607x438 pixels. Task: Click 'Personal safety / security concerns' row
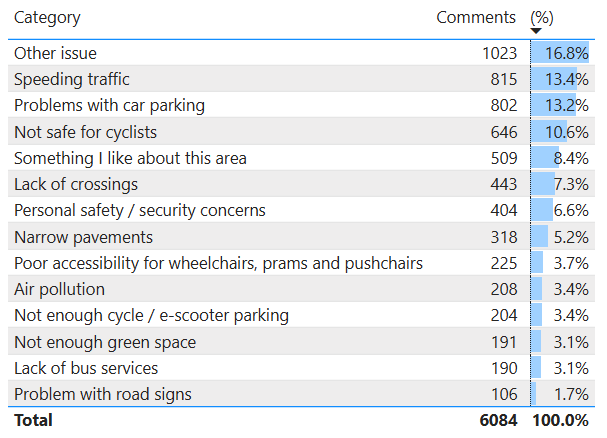(x=139, y=210)
